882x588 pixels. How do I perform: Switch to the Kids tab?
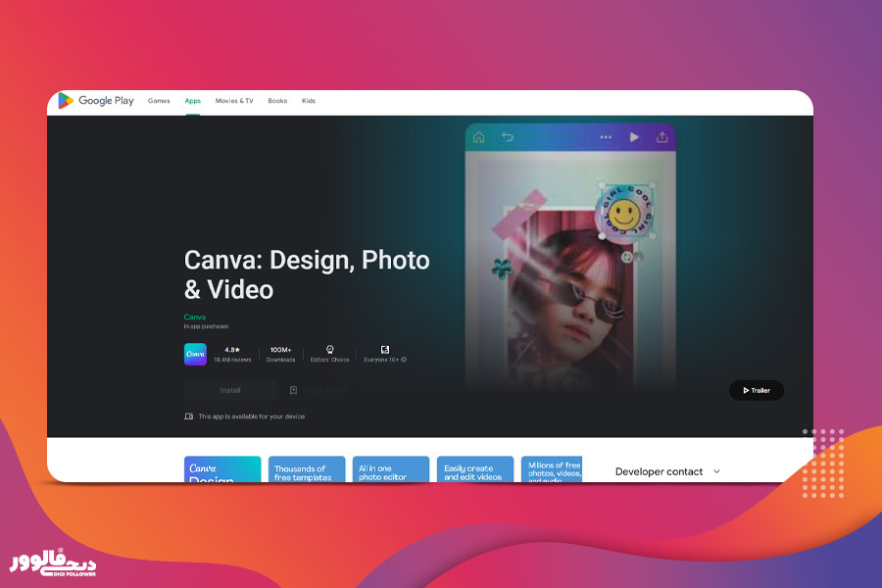click(x=309, y=101)
